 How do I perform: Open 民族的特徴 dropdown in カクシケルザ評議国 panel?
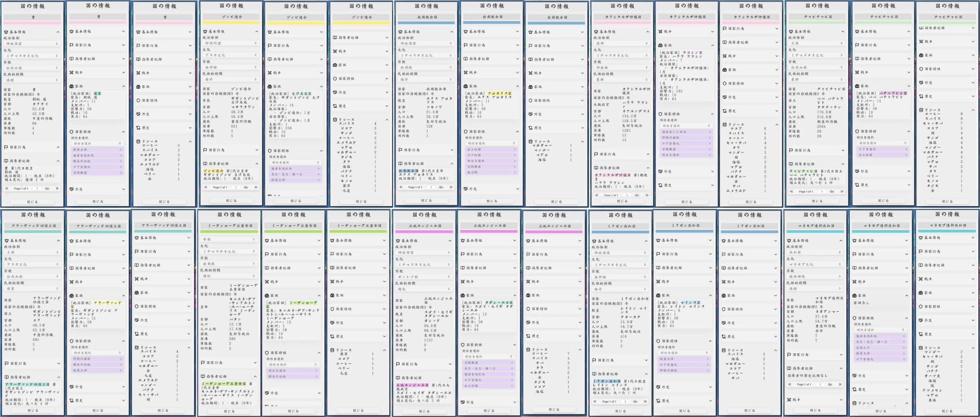(622, 79)
